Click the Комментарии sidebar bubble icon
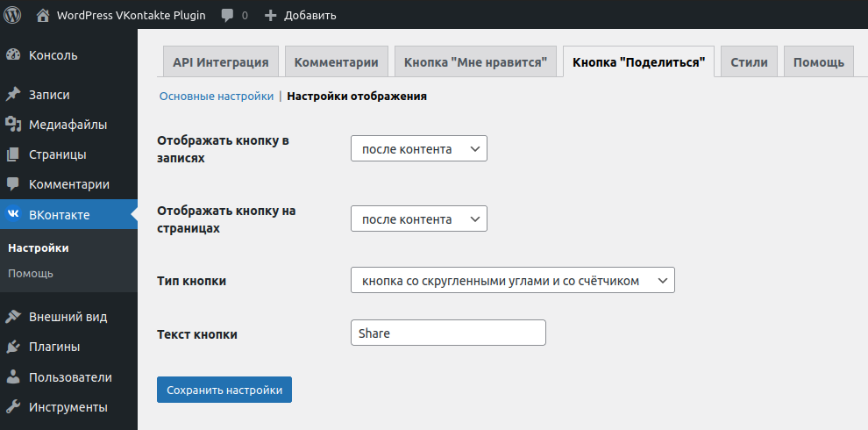 (x=13, y=184)
